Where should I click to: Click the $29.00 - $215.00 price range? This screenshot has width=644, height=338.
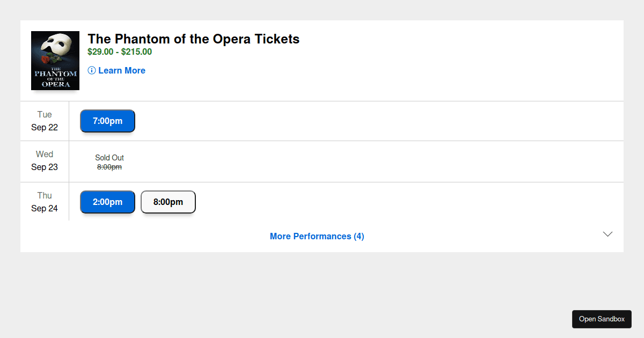(120, 52)
